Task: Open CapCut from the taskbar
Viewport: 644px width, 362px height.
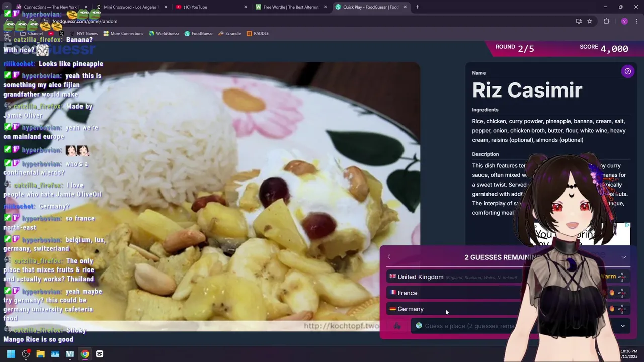Action: (100, 354)
